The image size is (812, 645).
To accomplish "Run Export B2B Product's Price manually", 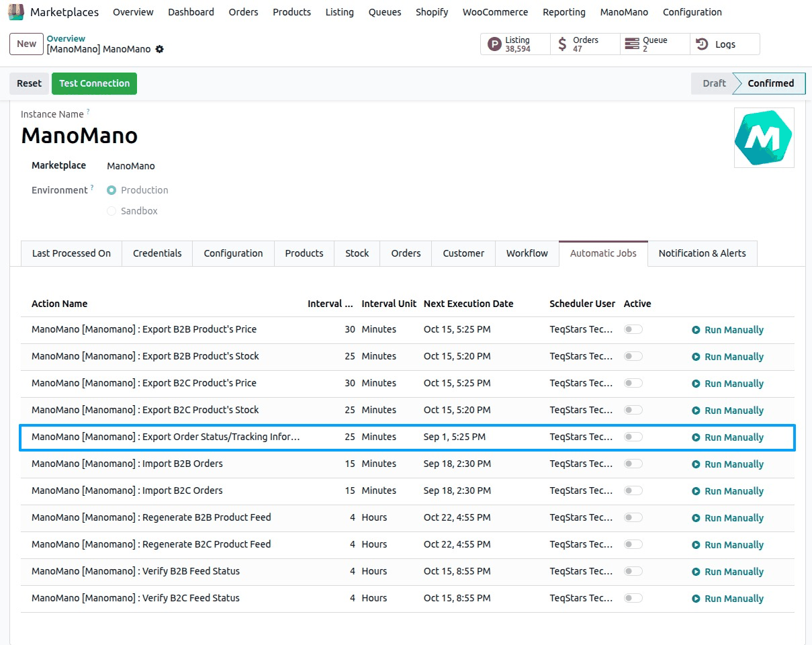I will (x=728, y=330).
